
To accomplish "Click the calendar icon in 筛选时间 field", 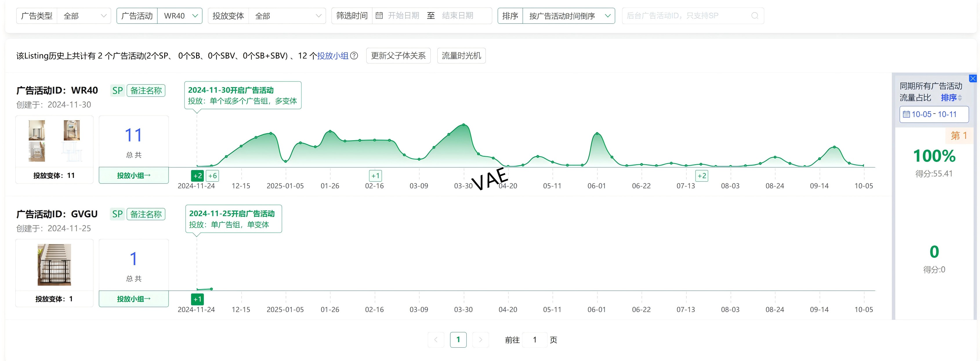I will [x=379, y=16].
